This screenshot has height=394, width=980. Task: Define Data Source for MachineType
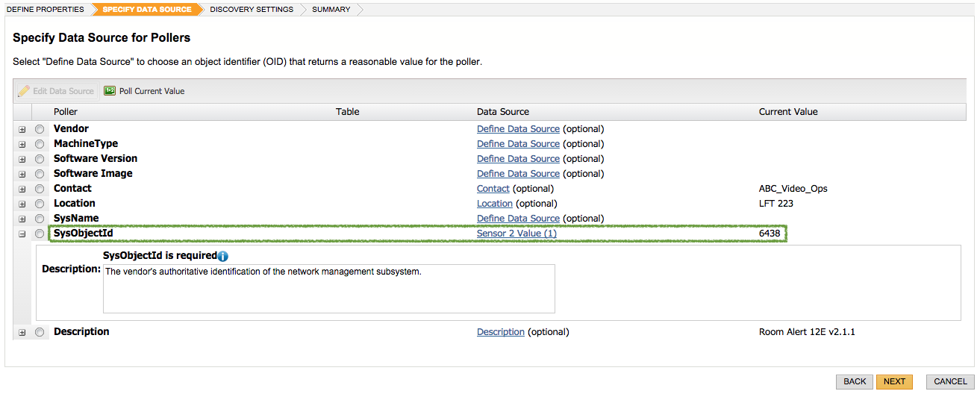(x=518, y=144)
